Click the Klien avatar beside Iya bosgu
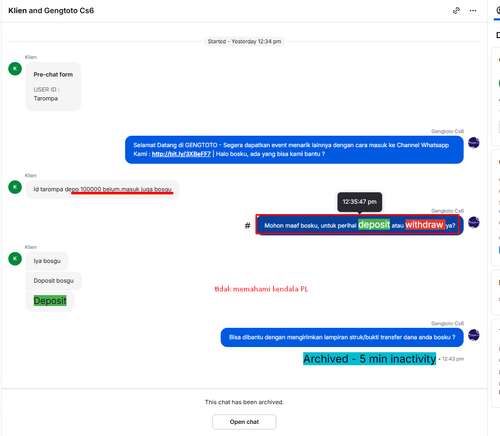Screen dimensions: 500x436 pyautogui.click(x=15, y=259)
